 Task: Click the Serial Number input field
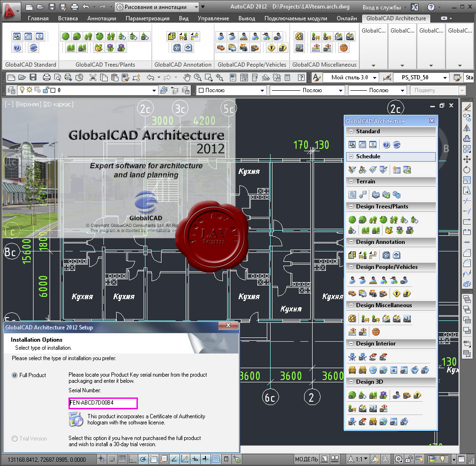pyautogui.click(x=103, y=403)
